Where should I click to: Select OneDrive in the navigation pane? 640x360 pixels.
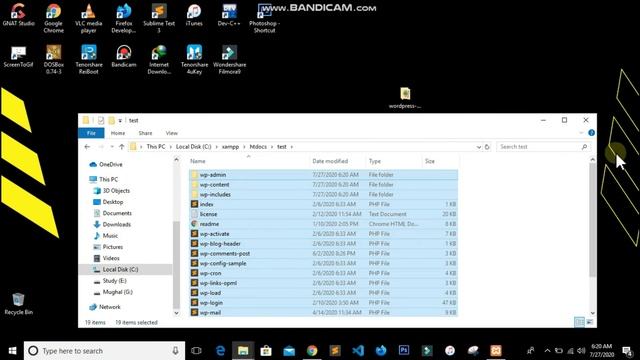[106, 164]
